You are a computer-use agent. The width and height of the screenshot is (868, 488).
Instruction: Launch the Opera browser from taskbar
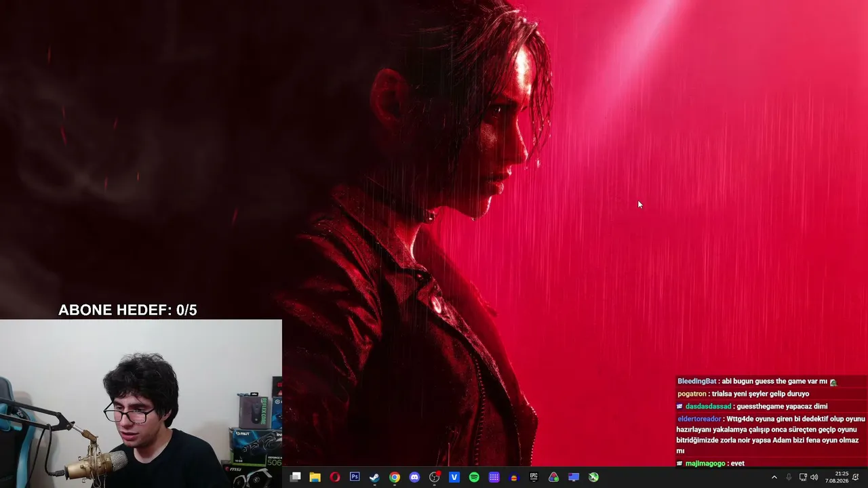(x=335, y=477)
